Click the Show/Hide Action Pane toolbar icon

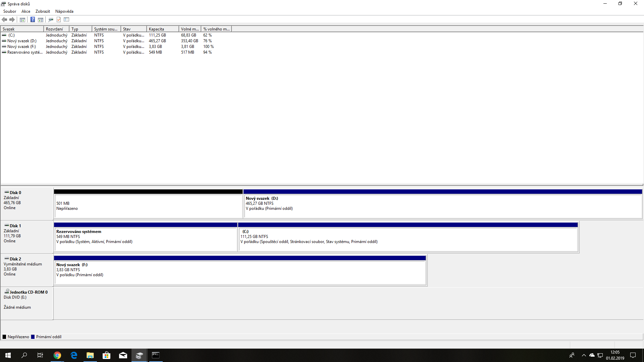click(41, 19)
